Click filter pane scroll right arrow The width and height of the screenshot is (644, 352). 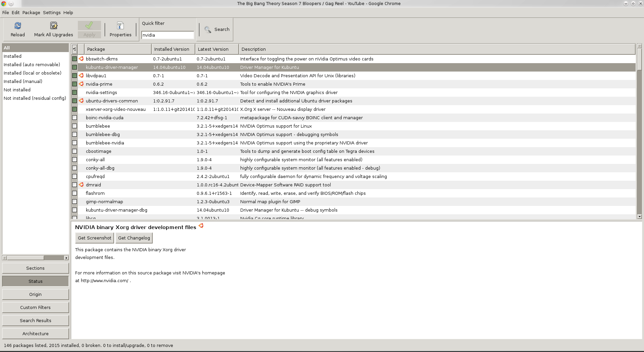coord(66,258)
